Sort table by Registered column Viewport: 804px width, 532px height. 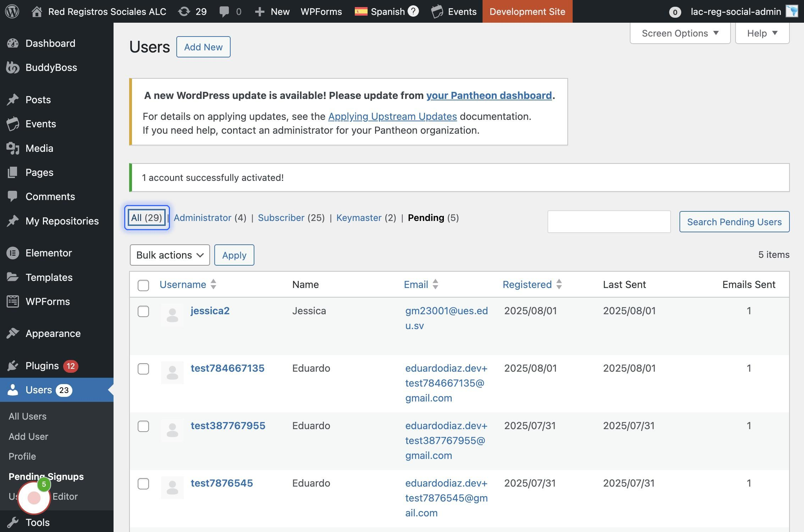pos(527,284)
